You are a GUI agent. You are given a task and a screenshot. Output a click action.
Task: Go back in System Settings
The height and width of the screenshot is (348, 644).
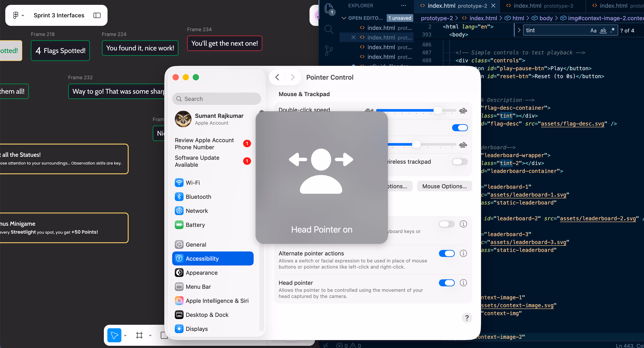pyautogui.click(x=277, y=77)
